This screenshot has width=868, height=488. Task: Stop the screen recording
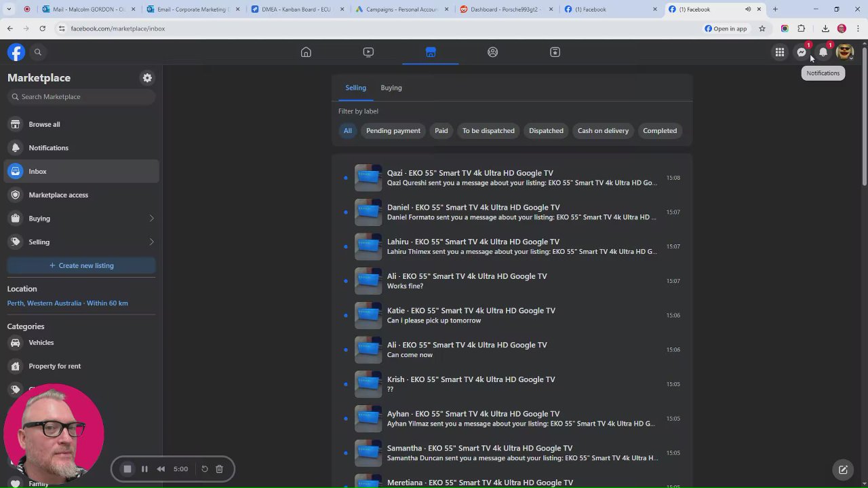[x=127, y=469]
